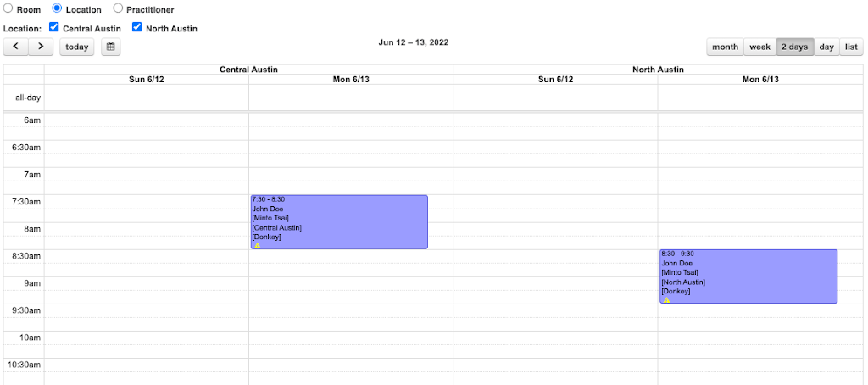Select the Location radio button
Viewport: 868px width, 385px height.
(x=58, y=9)
